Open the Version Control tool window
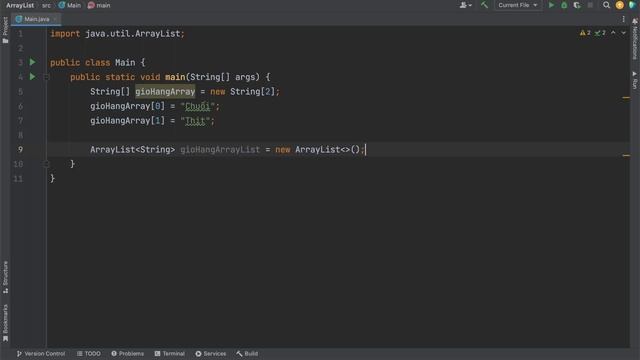 [41, 353]
